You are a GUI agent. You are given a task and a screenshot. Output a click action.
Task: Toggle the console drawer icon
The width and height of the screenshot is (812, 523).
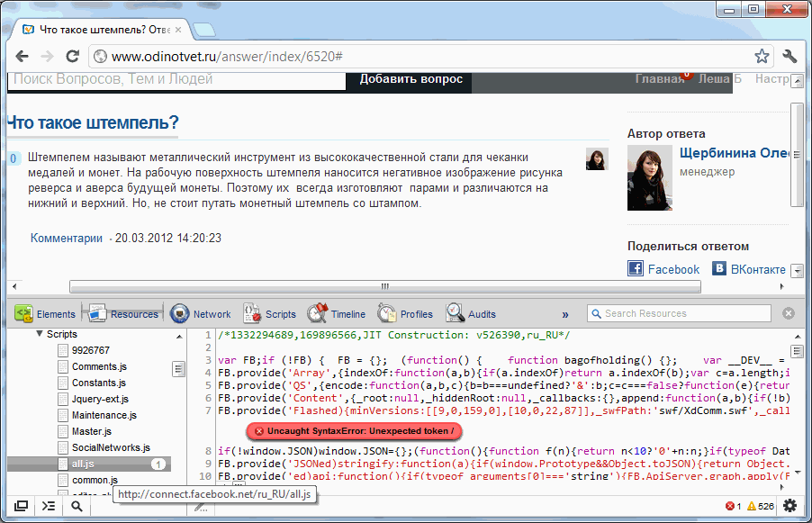[x=49, y=506]
